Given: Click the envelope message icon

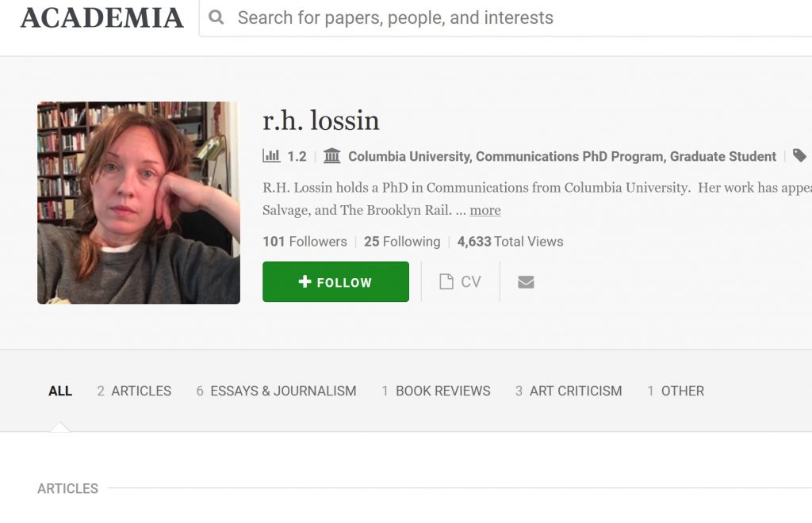Looking at the screenshot, I should pos(526,282).
